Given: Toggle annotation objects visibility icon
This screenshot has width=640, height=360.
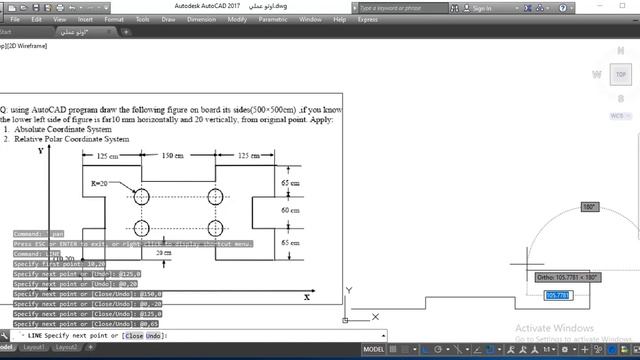Looking at the screenshot, I should tap(511, 349).
